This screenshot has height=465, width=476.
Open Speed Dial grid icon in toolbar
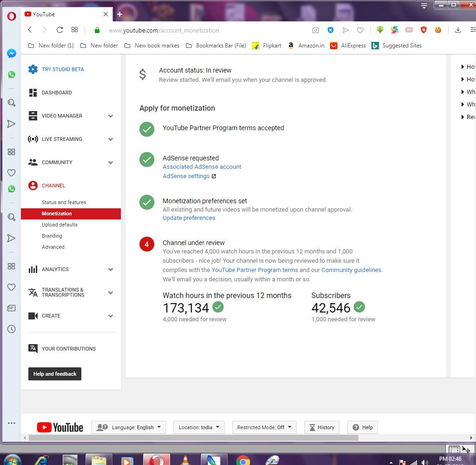click(x=75, y=30)
